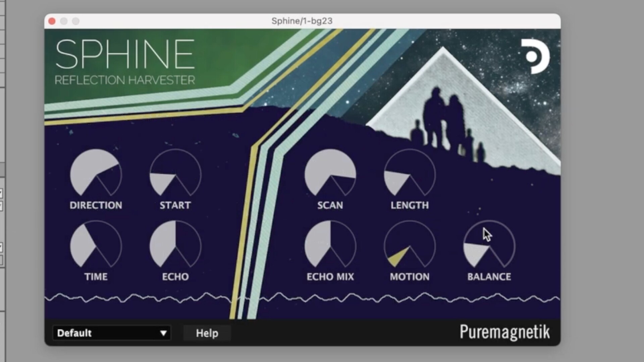Open the Default preset dropdown
644x362 pixels.
point(112,333)
